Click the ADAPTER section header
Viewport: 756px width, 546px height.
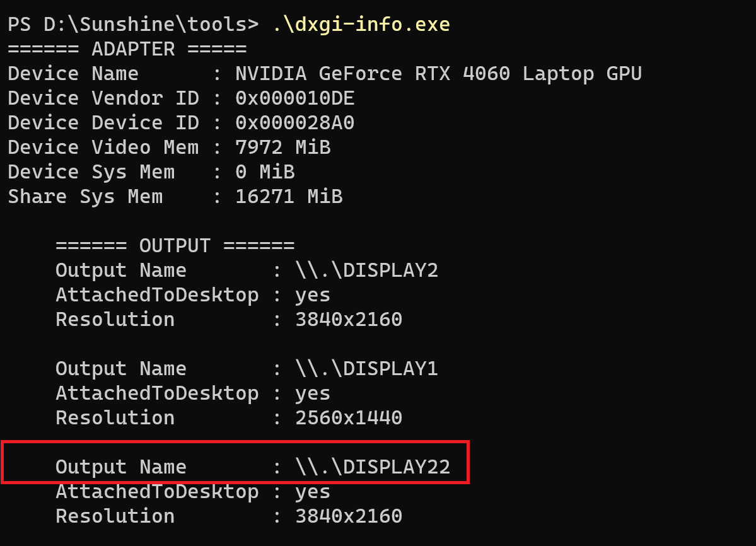(x=127, y=49)
